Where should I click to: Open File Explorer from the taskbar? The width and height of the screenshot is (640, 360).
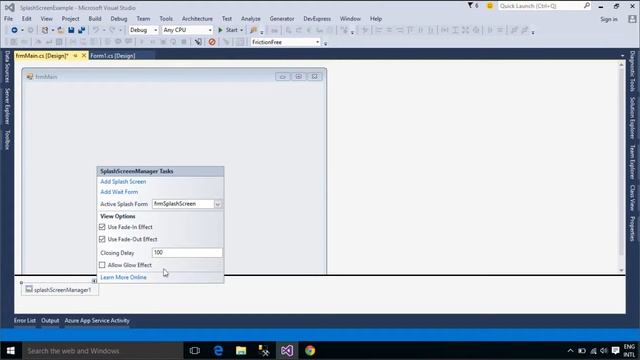(241, 351)
